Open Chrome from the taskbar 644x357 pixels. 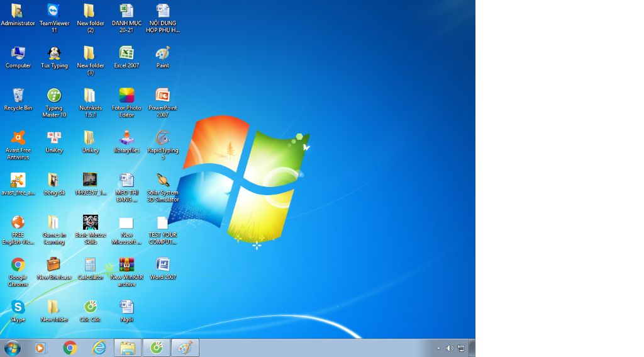coord(70,348)
